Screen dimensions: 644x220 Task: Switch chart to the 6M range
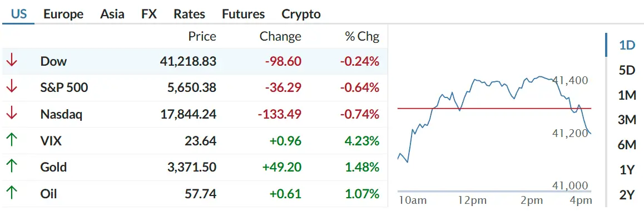[627, 145]
